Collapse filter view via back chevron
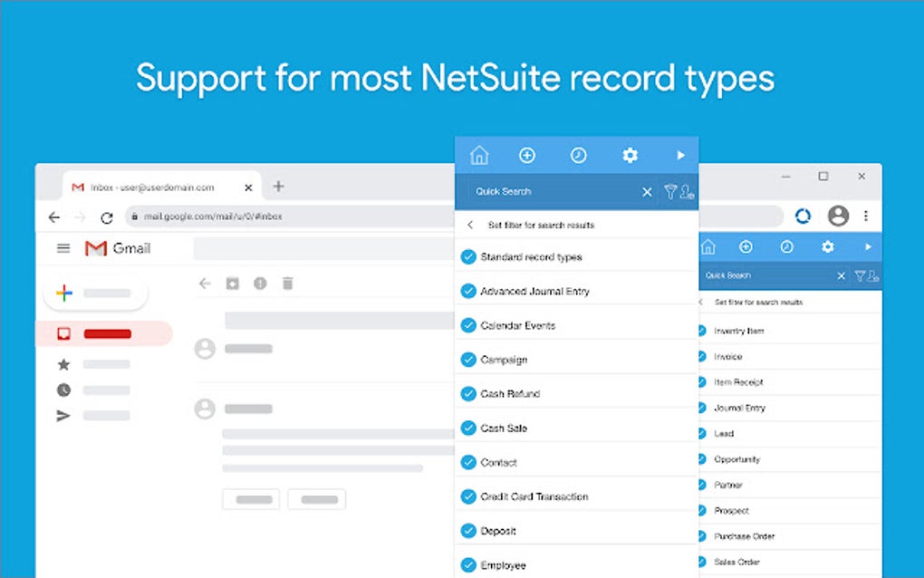This screenshot has height=578, width=924. [470, 224]
